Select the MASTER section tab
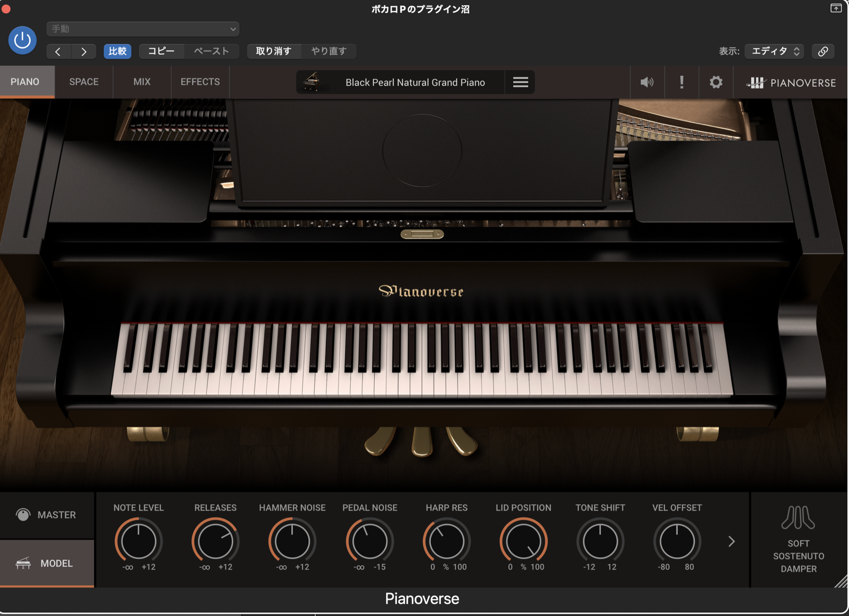 (x=47, y=515)
